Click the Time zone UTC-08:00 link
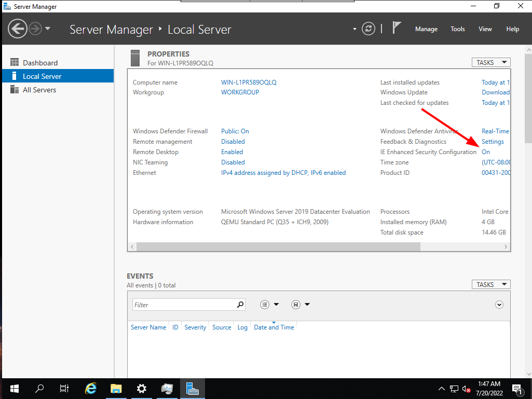 tap(496, 162)
